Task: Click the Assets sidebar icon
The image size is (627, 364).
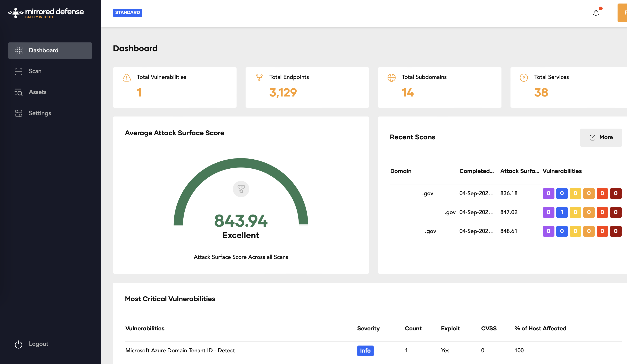Action: pyautogui.click(x=18, y=92)
